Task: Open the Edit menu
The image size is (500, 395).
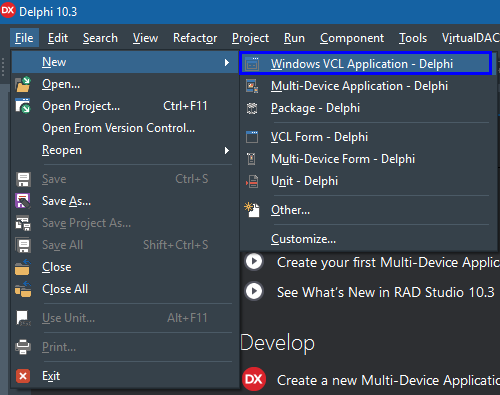Action: (x=58, y=38)
